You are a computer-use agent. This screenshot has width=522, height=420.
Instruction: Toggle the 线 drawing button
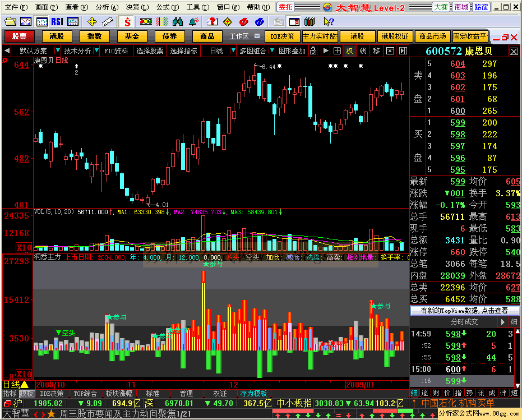[x=363, y=51]
